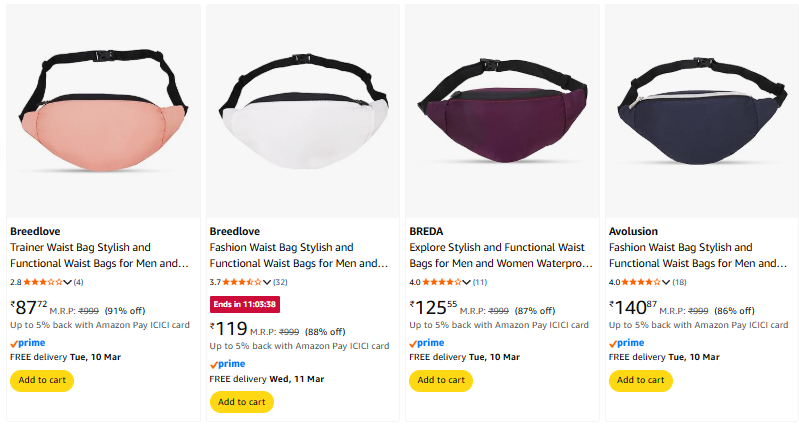The height and width of the screenshot is (424, 799).
Task: Click Avolusion bag's star rating icons
Action: (x=642, y=282)
